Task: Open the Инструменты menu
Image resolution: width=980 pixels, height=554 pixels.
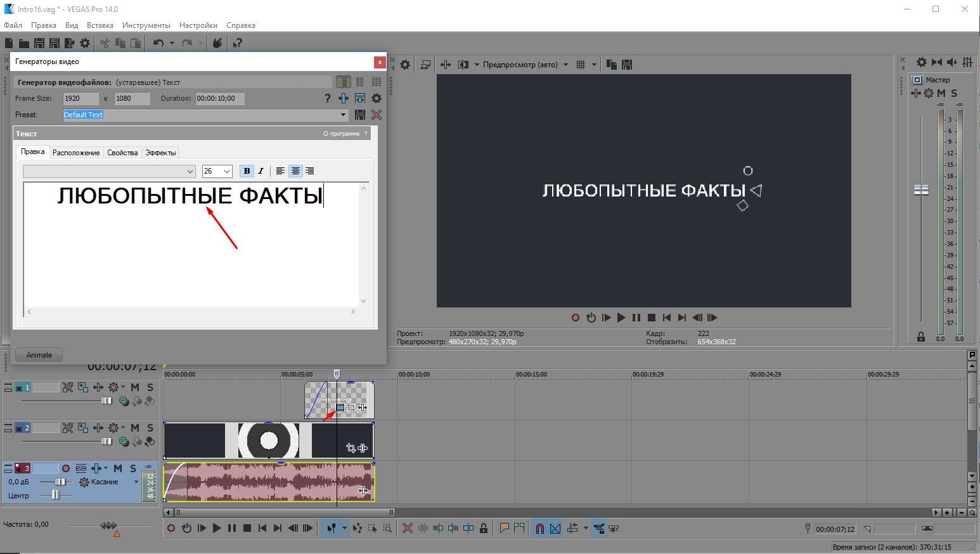Action: coord(146,25)
